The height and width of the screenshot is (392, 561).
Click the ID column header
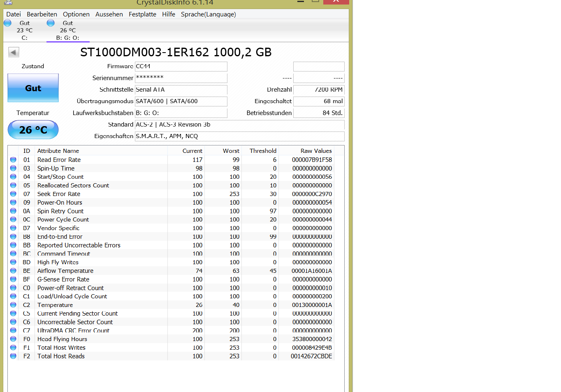[27, 151]
